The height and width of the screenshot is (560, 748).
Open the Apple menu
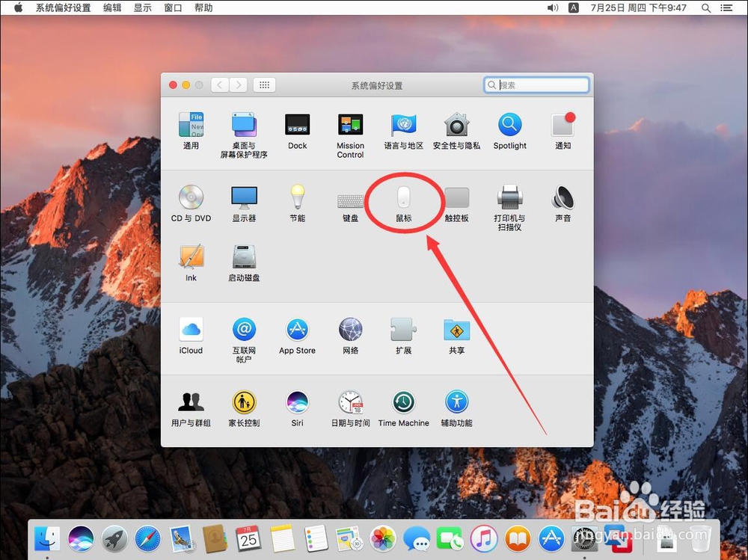click(x=18, y=7)
